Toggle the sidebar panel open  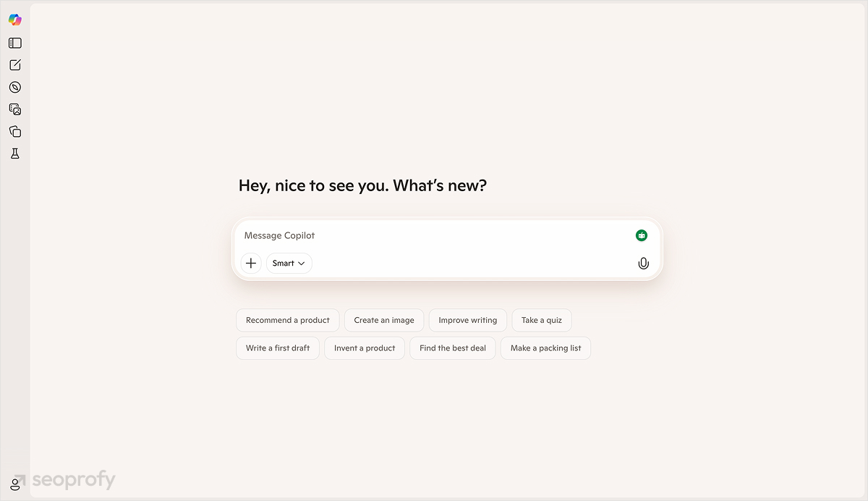tap(14, 43)
